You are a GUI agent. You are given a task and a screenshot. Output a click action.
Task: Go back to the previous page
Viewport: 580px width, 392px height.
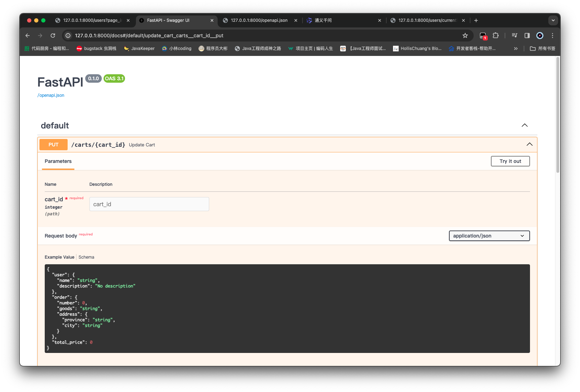click(27, 36)
